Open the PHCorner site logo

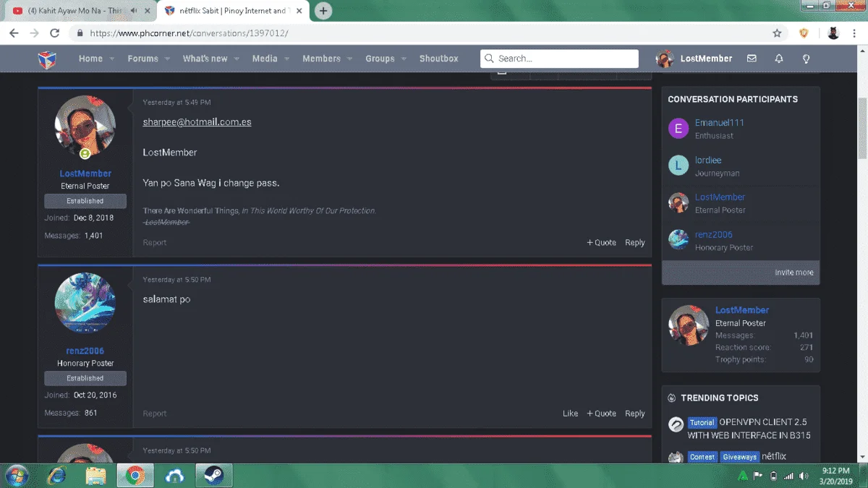pyautogui.click(x=47, y=59)
